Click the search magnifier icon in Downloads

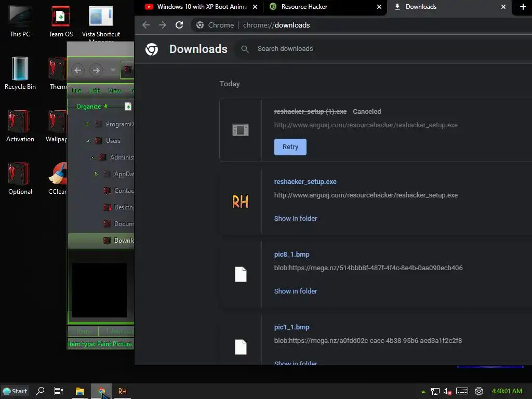click(x=245, y=49)
